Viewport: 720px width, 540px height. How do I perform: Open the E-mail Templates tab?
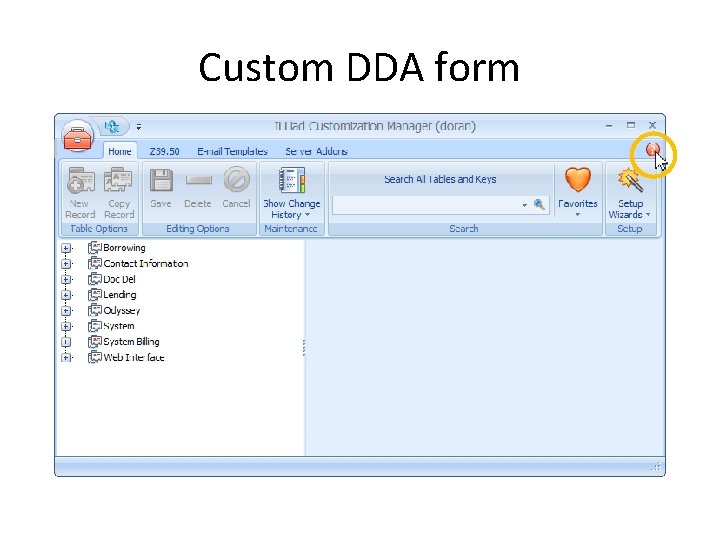pos(232,152)
